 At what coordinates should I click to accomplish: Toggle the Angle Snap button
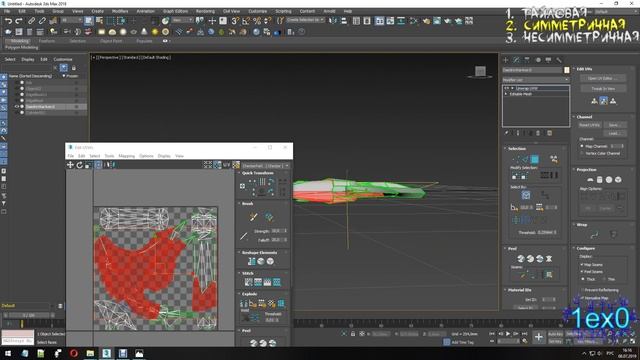[246, 20]
